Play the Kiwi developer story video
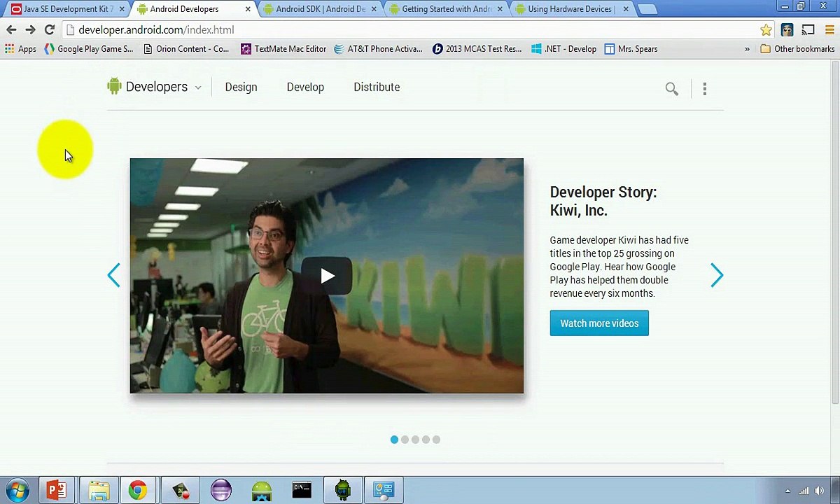Image resolution: width=840 pixels, height=504 pixels. pyautogui.click(x=327, y=276)
